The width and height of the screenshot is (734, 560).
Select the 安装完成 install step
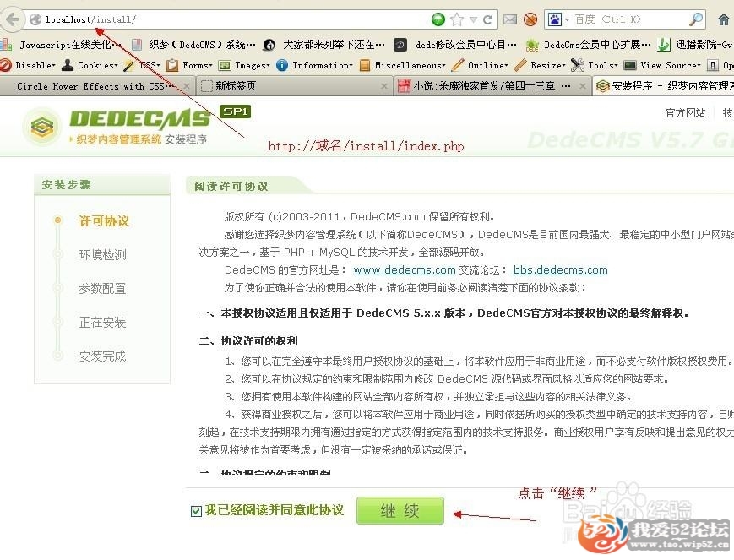pos(102,356)
